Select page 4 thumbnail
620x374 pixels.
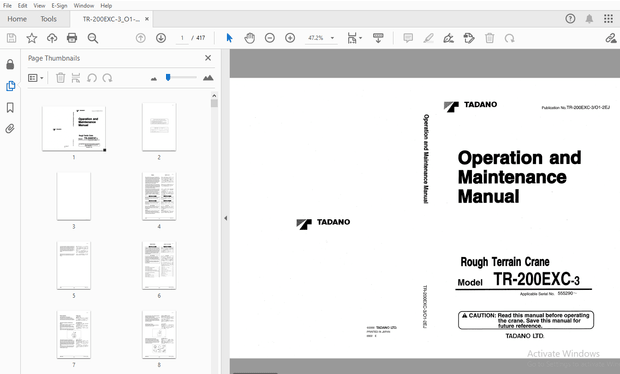pos(159,196)
